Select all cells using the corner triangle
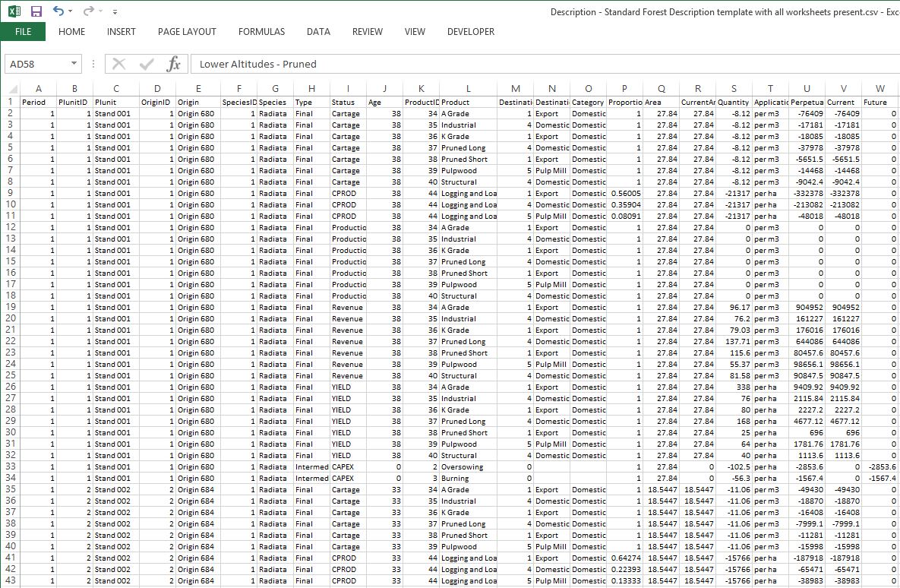The image size is (900, 588). pyautogui.click(x=12, y=88)
